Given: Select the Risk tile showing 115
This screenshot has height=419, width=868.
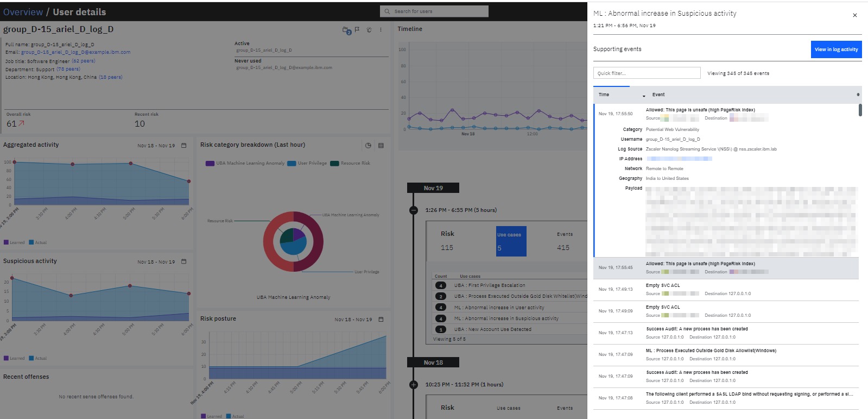Looking at the screenshot, I should click(447, 241).
